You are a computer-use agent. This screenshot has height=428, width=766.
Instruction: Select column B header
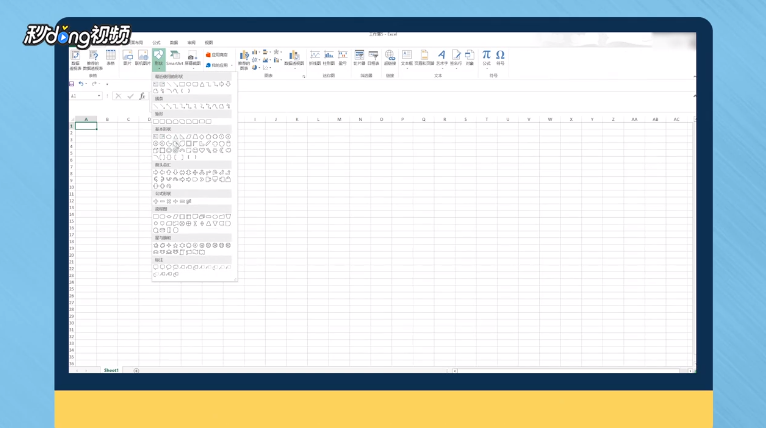tap(107, 119)
